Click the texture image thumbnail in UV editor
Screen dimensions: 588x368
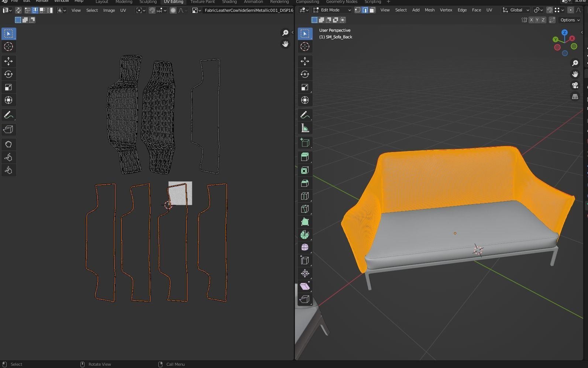tap(180, 193)
